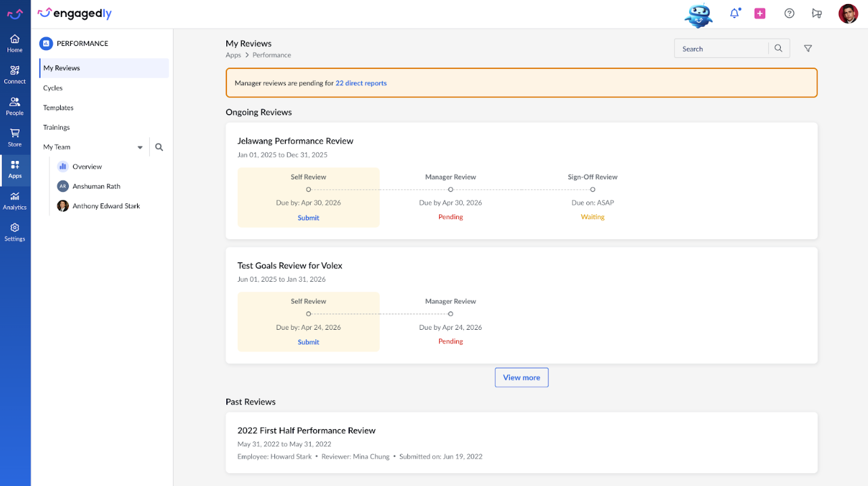Focus the Search input field

tap(721, 49)
